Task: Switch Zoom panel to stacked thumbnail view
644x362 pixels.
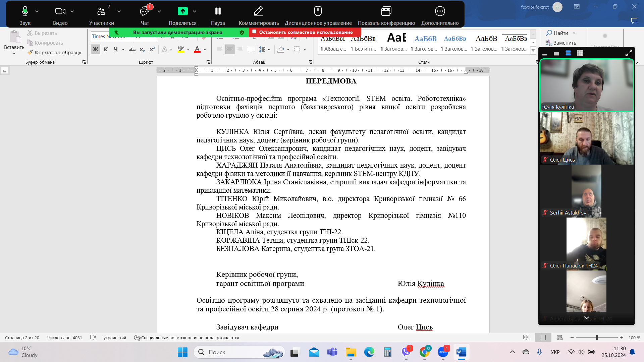Action: [568, 53]
